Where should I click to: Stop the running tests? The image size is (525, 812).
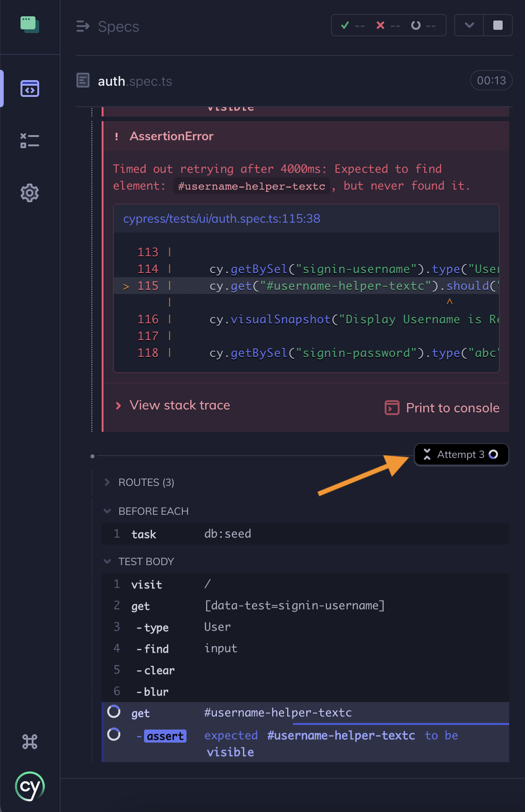point(498,25)
